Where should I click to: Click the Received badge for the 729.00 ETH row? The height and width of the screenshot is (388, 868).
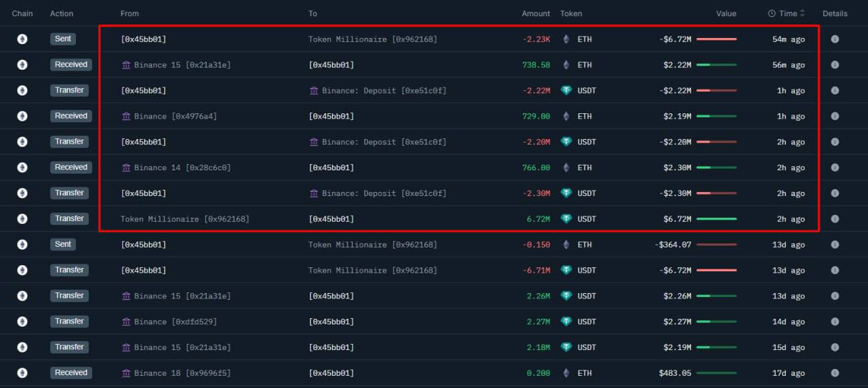tap(71, 116)
